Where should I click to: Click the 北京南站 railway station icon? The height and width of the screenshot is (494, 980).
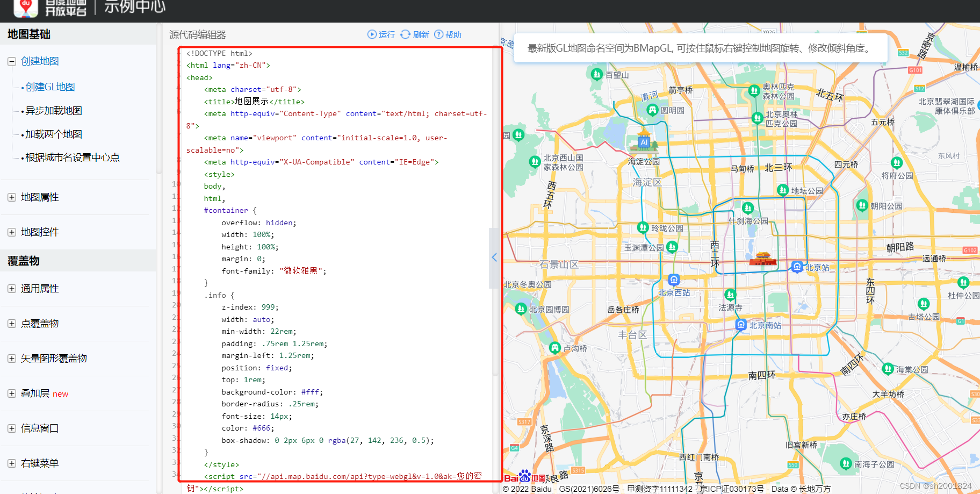741,325
